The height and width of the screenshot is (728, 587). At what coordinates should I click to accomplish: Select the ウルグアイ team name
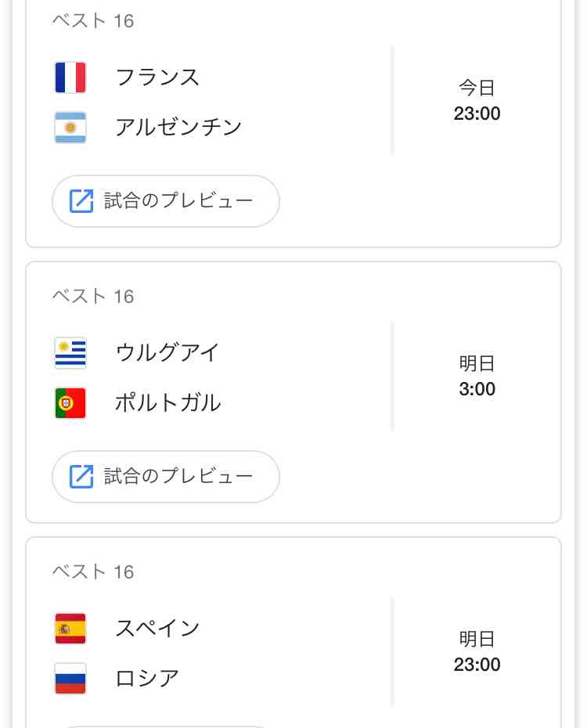pyautogui.click(x=167, y=352)
